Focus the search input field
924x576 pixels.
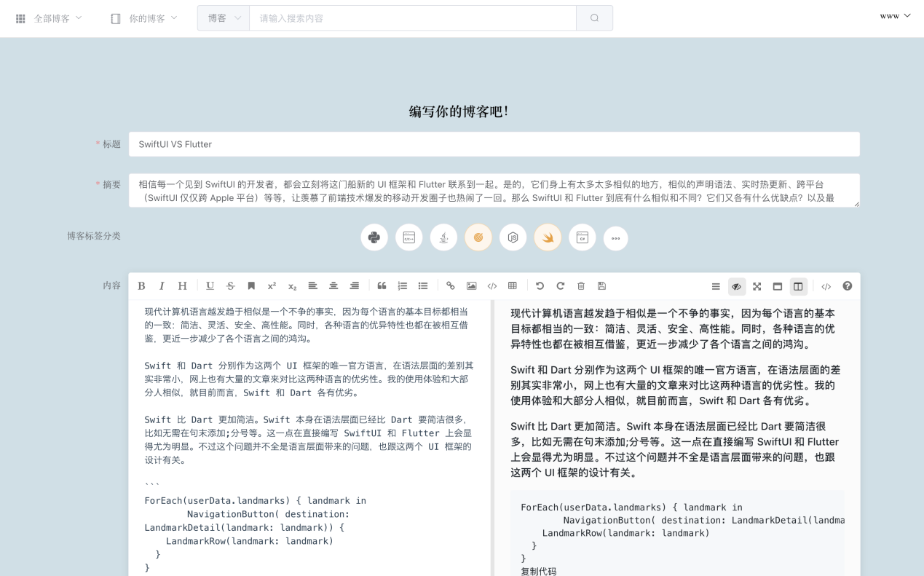click(413, 18)
